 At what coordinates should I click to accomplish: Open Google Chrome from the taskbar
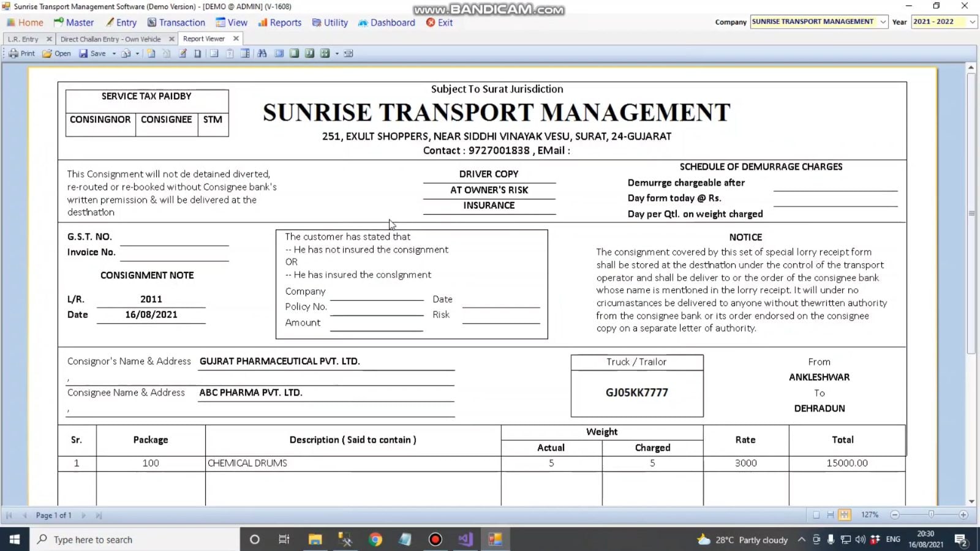click(x=375, y=539)
